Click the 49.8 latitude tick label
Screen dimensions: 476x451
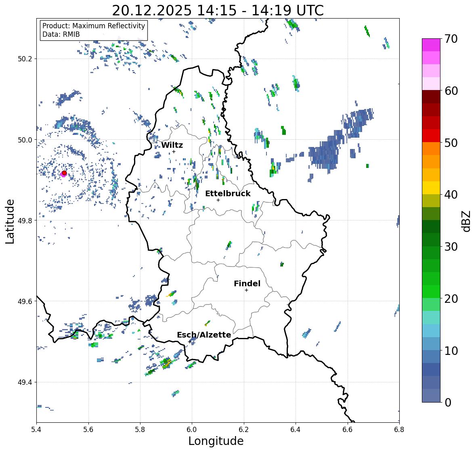pyautogui.click(x=25, y=220)
